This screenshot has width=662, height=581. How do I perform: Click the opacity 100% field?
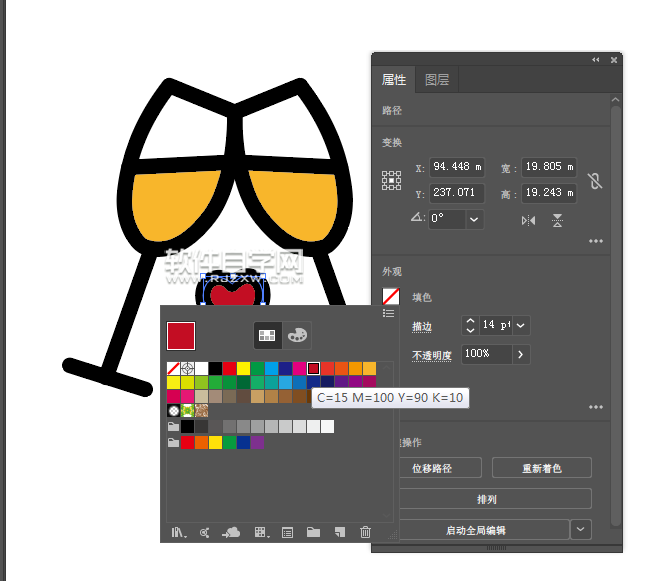[x=487, y=354]
